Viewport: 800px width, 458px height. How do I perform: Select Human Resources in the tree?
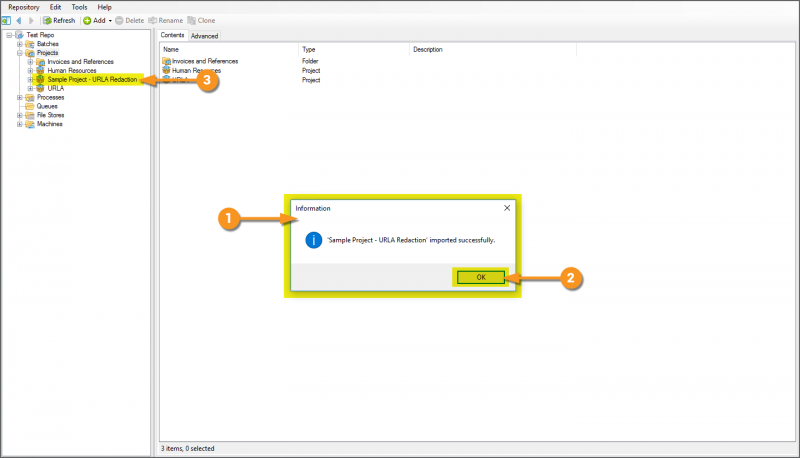(72, 71)
